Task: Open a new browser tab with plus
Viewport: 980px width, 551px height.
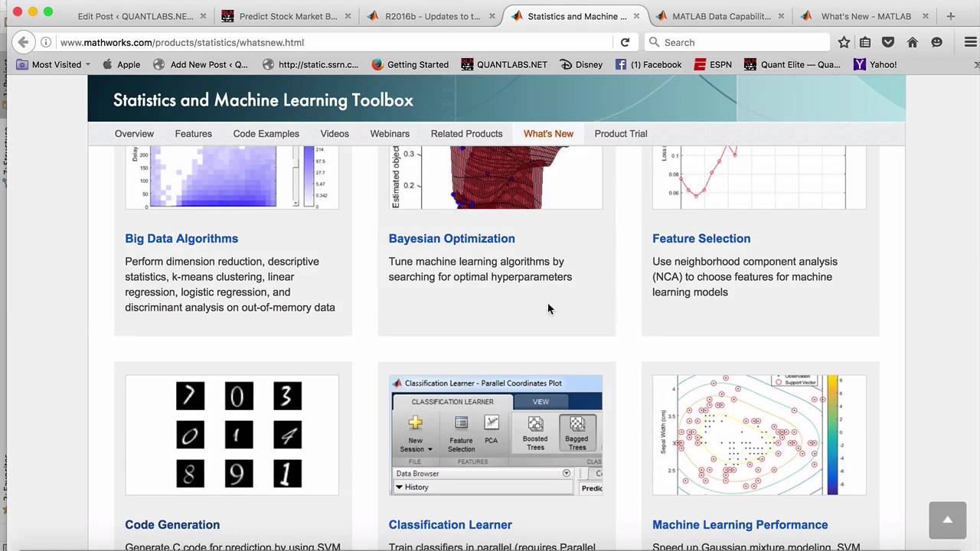Action: click(x=951, y=16)
